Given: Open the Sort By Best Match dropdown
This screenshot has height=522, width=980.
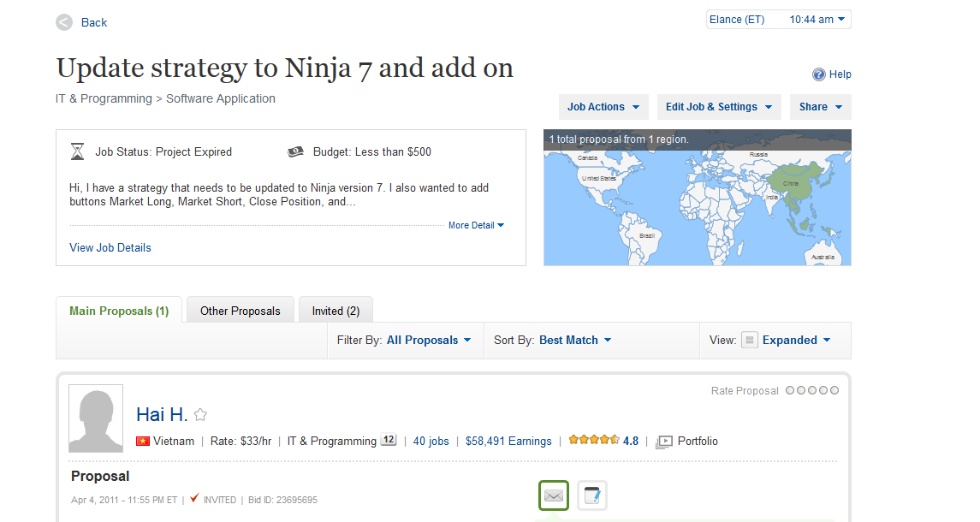Looking at the screenshot, I should pos(575,340).
